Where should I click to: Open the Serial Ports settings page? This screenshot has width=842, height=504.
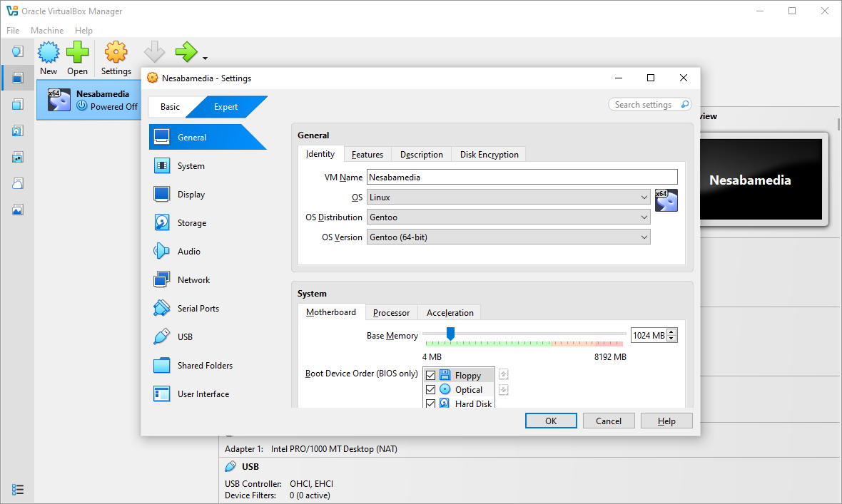tap(198, 309)
